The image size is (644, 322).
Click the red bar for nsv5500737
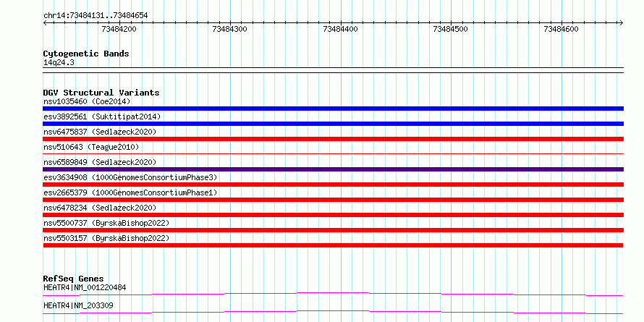333,230
